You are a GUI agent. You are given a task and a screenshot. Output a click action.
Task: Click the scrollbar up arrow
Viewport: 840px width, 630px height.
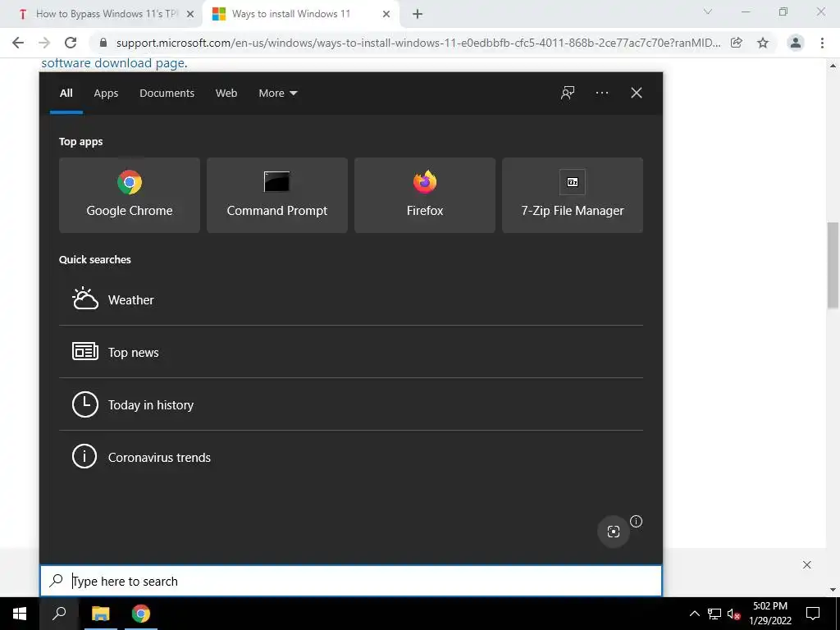[833, 66]
